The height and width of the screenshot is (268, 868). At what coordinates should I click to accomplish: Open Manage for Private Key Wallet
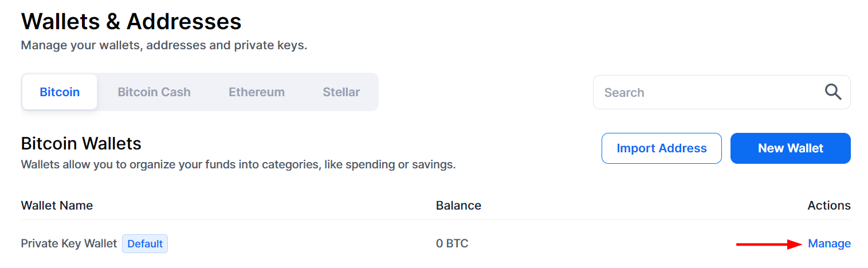829,243
